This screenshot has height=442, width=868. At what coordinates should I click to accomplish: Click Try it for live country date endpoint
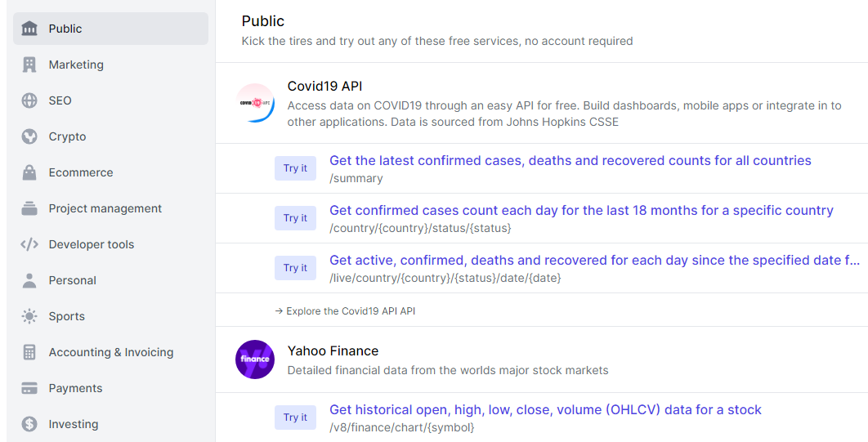pyautogui.click(x=295, y=268)
